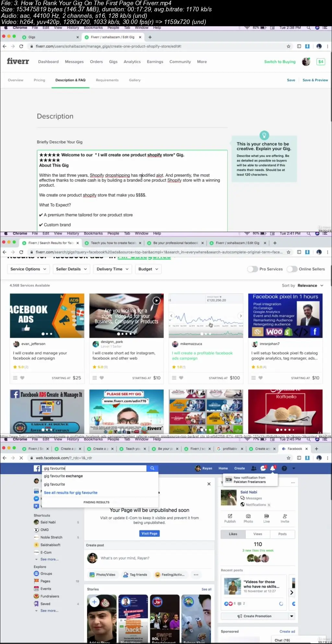Click the Create Promotion button
The width and height of the screenshot is (332, 644).
(x=255, y=616)
